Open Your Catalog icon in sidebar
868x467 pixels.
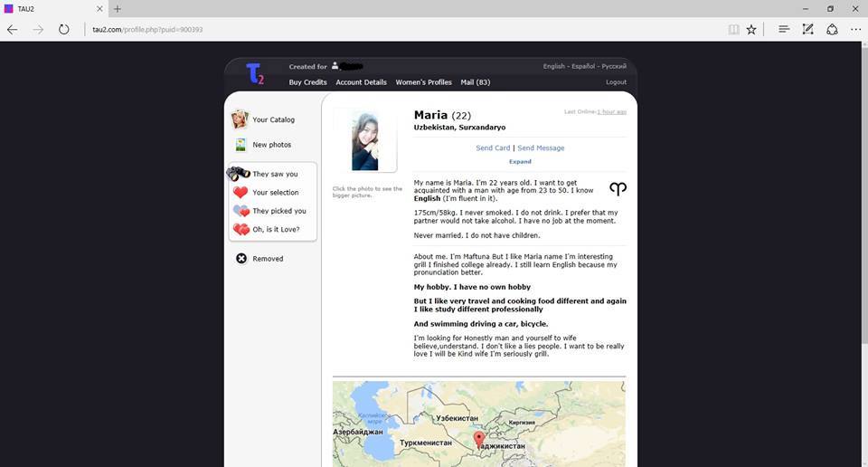click(240, 119)
